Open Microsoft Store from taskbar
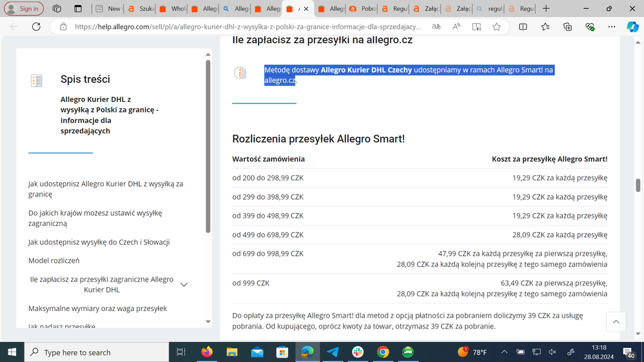The height and width of the screenshot is (362, 644). [x=282, y=352]
